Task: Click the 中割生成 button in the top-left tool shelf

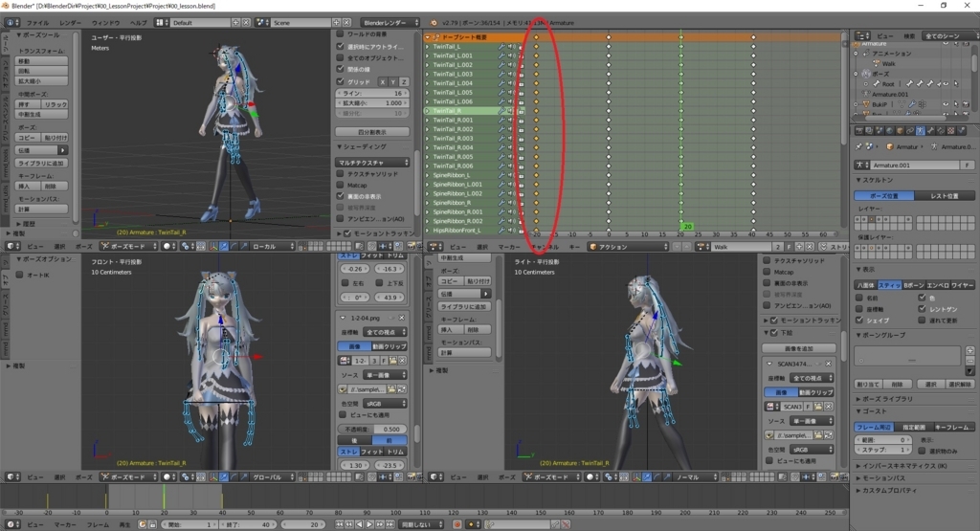Action: (41, 114)
